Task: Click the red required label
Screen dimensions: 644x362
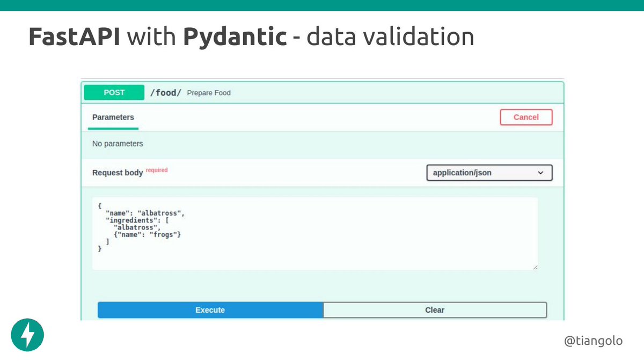Action: (157, 170)
